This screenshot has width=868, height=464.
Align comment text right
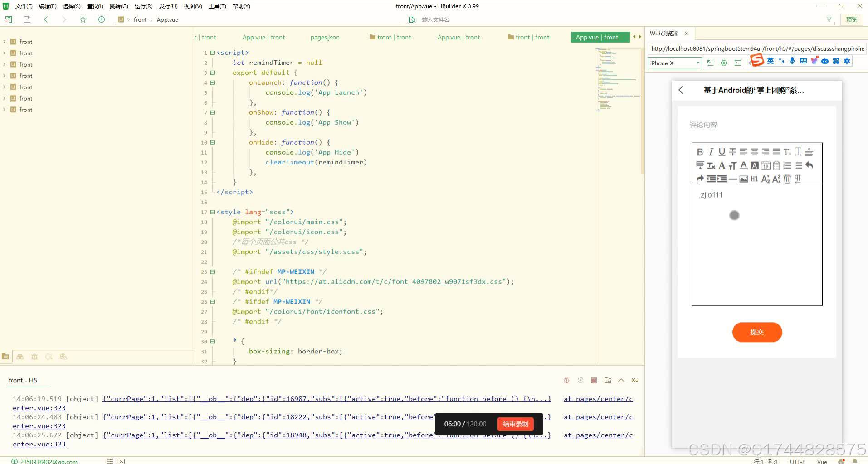coord(766,152)
